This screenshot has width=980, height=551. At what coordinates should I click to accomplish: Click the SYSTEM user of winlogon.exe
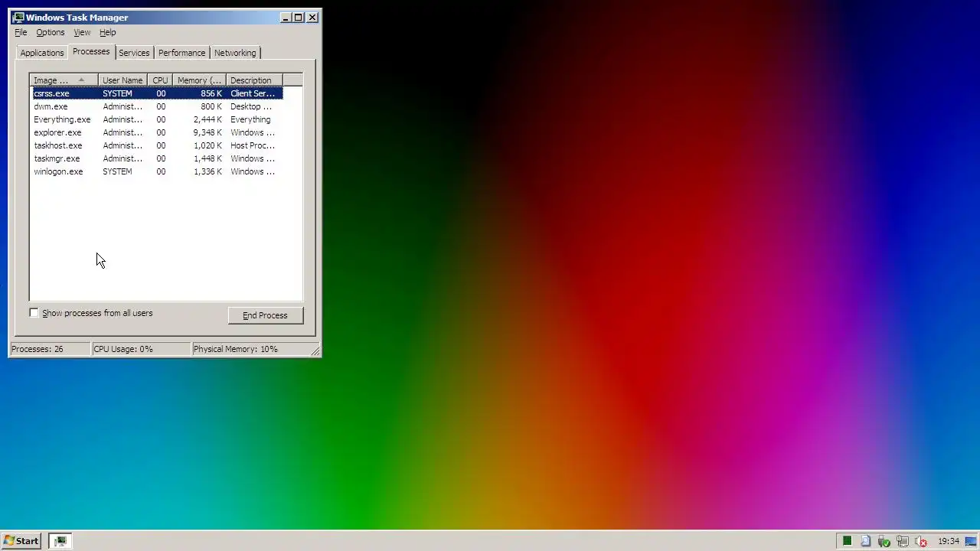118,171
